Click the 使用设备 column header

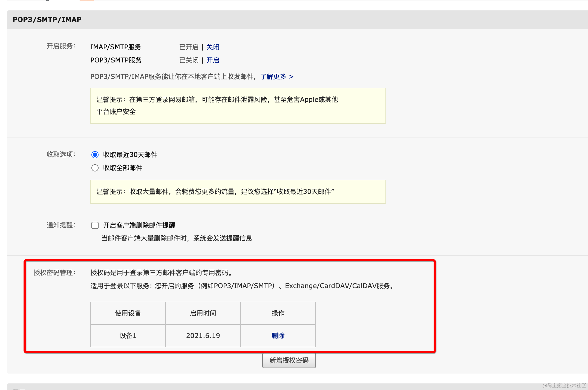[128, 313]
